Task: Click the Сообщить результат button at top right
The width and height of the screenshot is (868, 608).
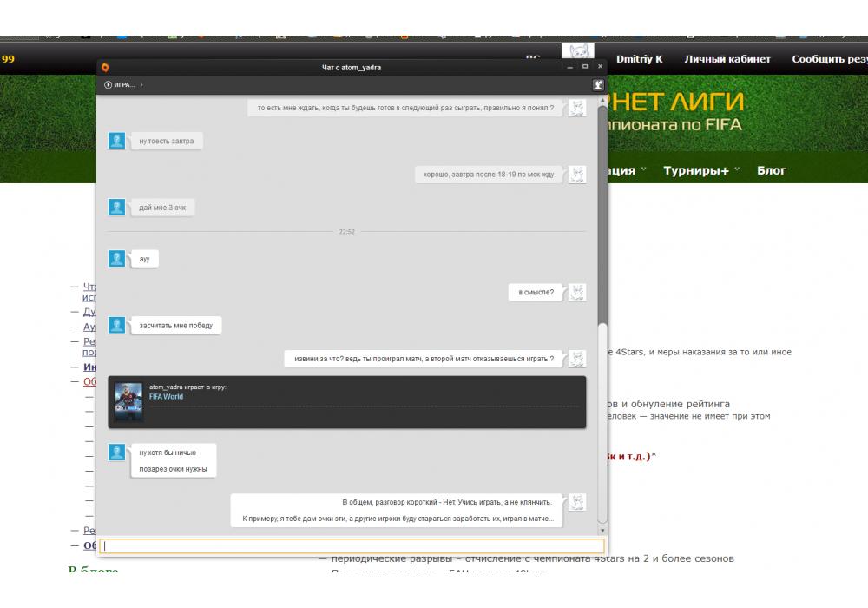Action: 829,59
